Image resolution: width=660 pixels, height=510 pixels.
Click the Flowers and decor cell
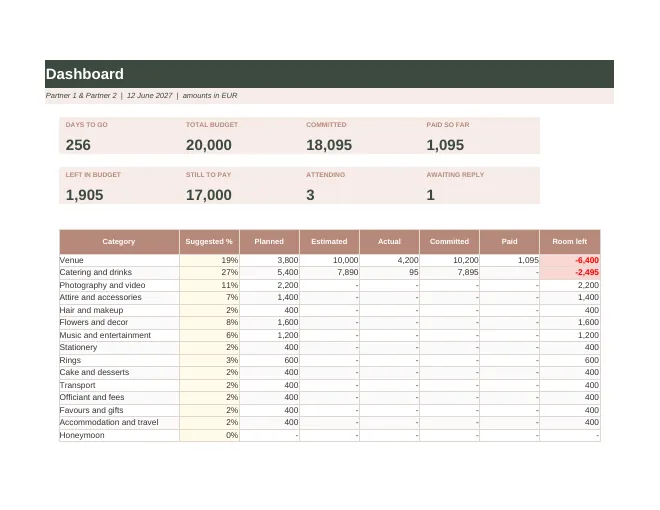119,322
